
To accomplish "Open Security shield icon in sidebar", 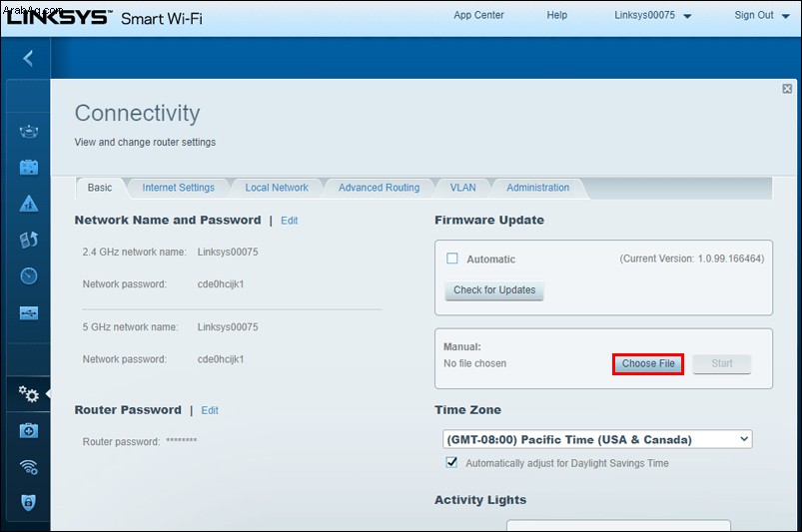I will point(29,502).
